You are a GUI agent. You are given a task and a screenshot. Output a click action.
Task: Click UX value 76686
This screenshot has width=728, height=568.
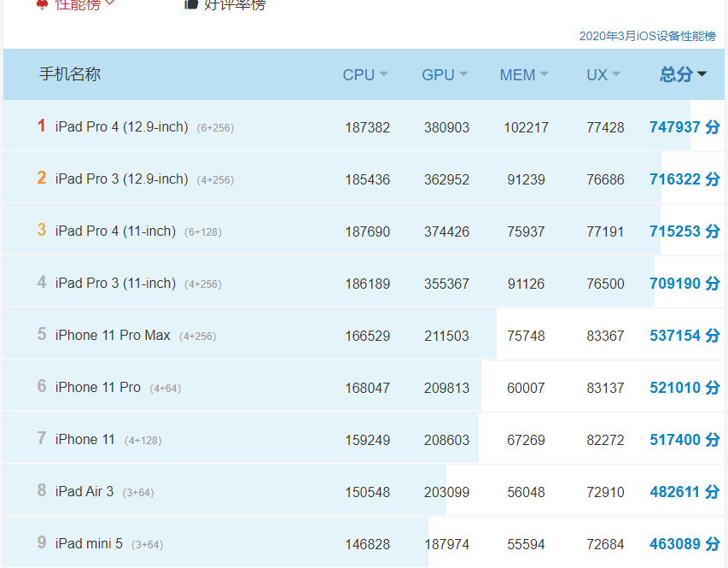coord(605,179)
